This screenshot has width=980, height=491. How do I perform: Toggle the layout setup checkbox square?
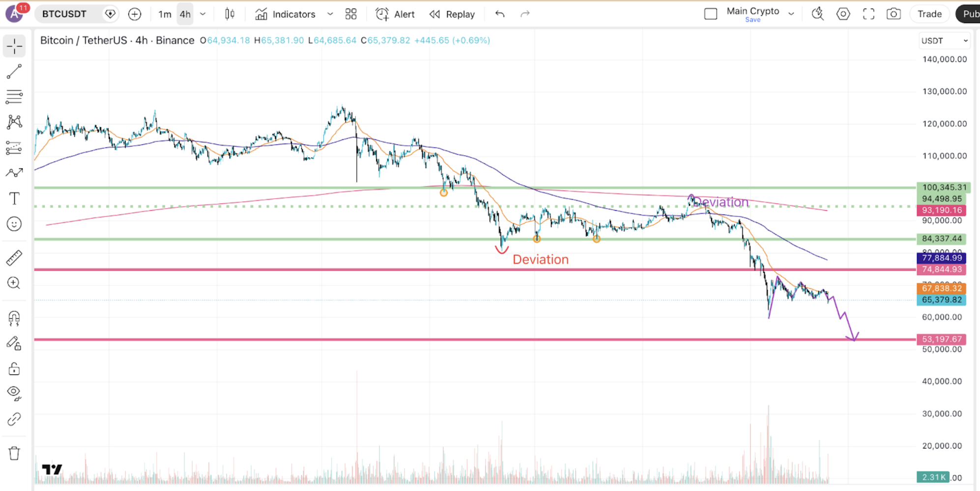(711, 14)
